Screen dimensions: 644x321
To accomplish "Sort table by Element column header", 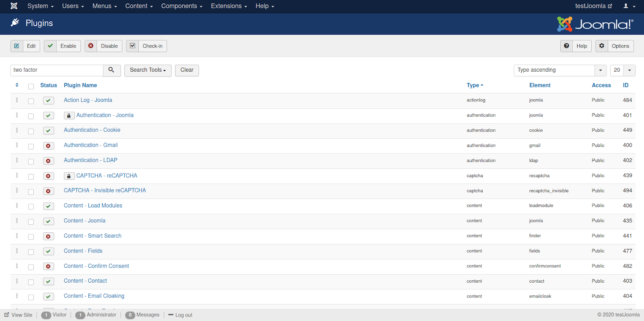I will point(540,85).
